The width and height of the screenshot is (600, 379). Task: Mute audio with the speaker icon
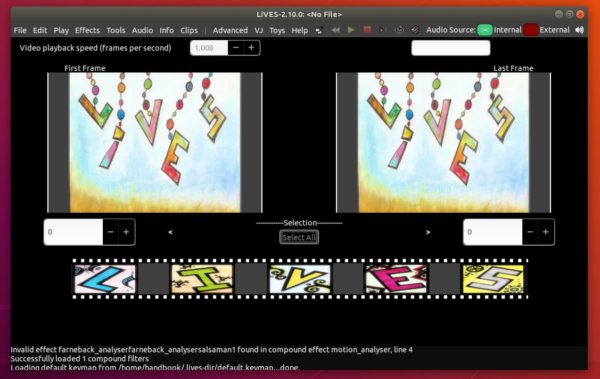click(579, 30)
